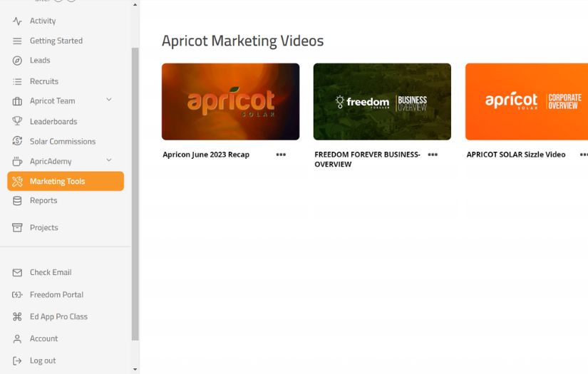Click the FREEDOM FOREVER BUSINESS-OVERVIEW title
The width and height of the screenshot is (588, 374).
tap(367, 160)
